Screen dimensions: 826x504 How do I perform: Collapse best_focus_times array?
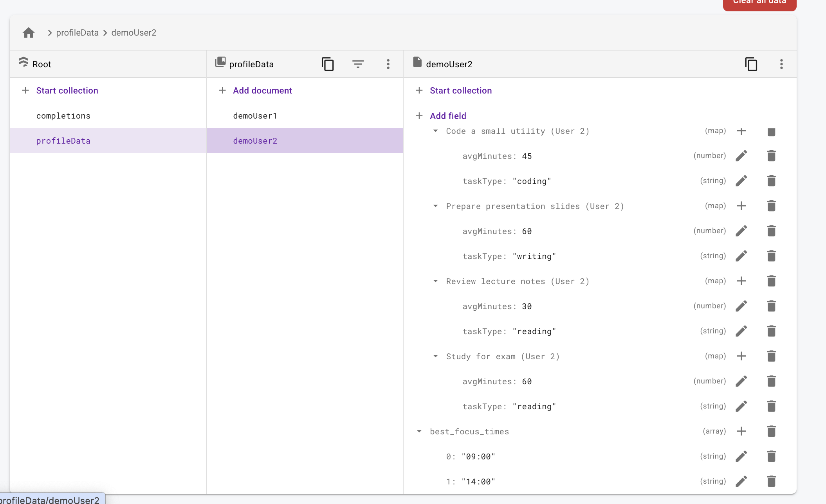click(419, 432)
